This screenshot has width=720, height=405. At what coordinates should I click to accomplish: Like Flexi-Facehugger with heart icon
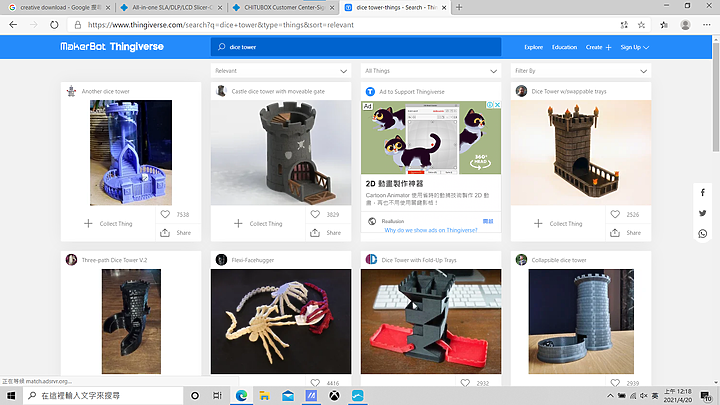tap(315, 382)
